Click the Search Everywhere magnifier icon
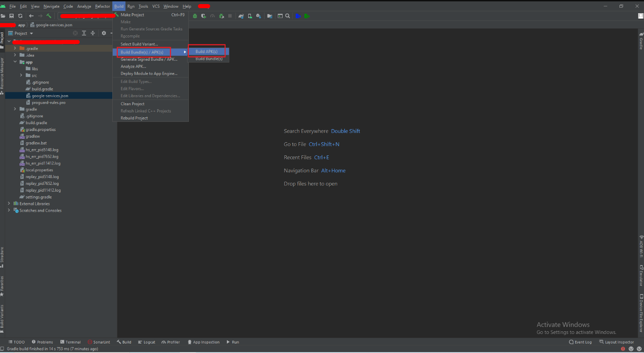 pos(288,16)
